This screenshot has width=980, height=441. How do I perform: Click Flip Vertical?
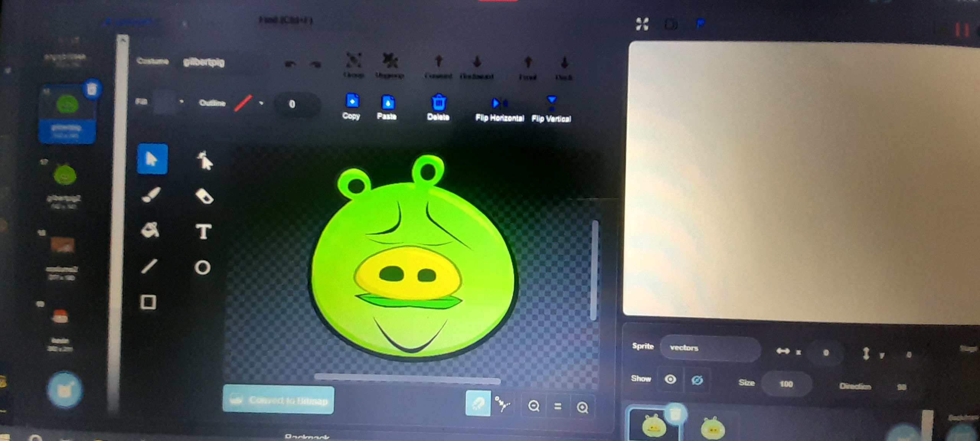pos(551,109)
